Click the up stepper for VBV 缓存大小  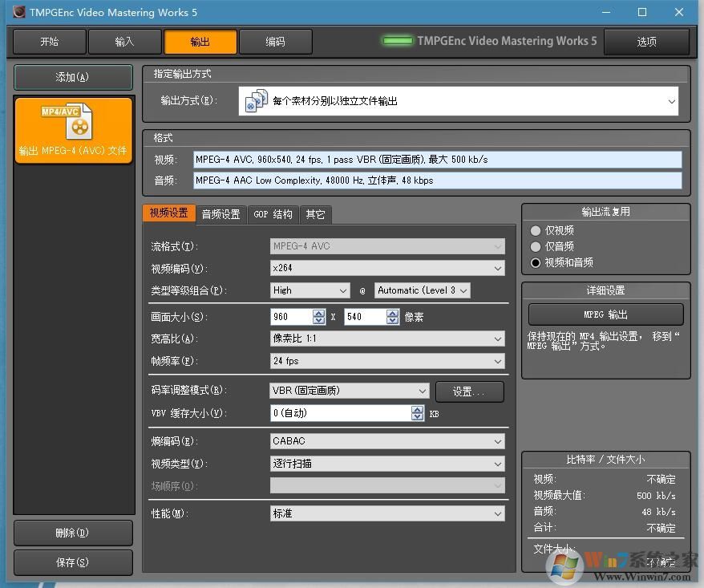(417, 410)
